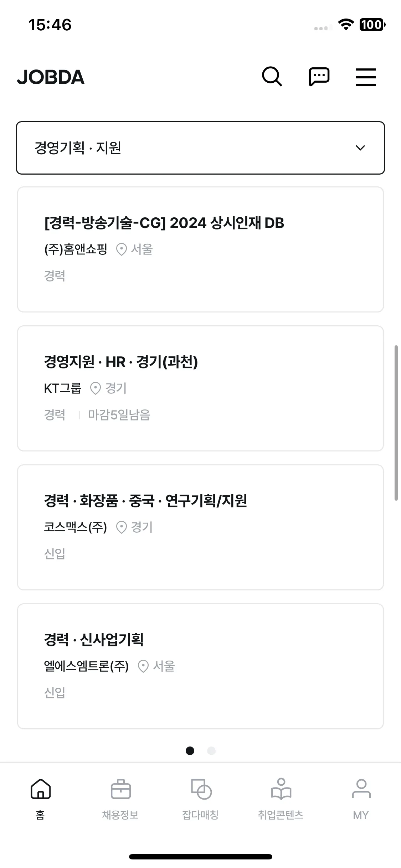Screen dimensions: 401x868
Task: Open 경영지원 · HR · 경기(과천) job card
Action: pyautogui.click(x=200, y=388)
